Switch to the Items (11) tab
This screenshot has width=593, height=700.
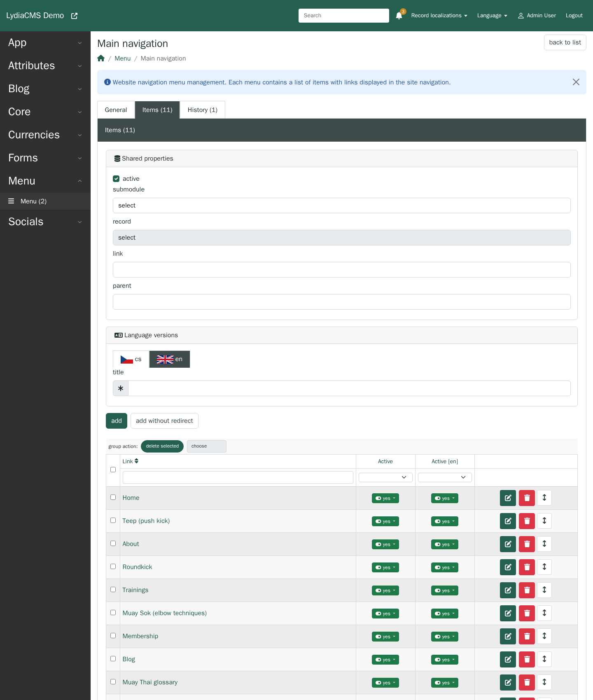click(157, 110)
